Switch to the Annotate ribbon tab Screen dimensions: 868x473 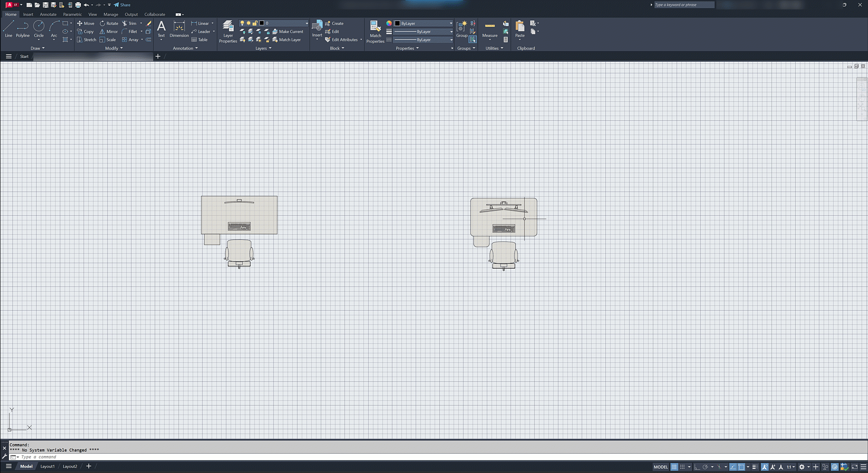[48, 14]
